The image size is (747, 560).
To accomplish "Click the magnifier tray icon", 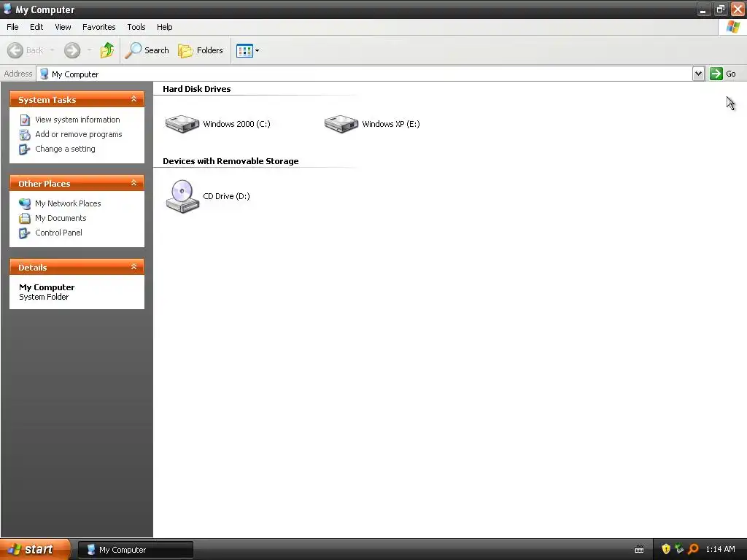I will (x=693, y=549).
